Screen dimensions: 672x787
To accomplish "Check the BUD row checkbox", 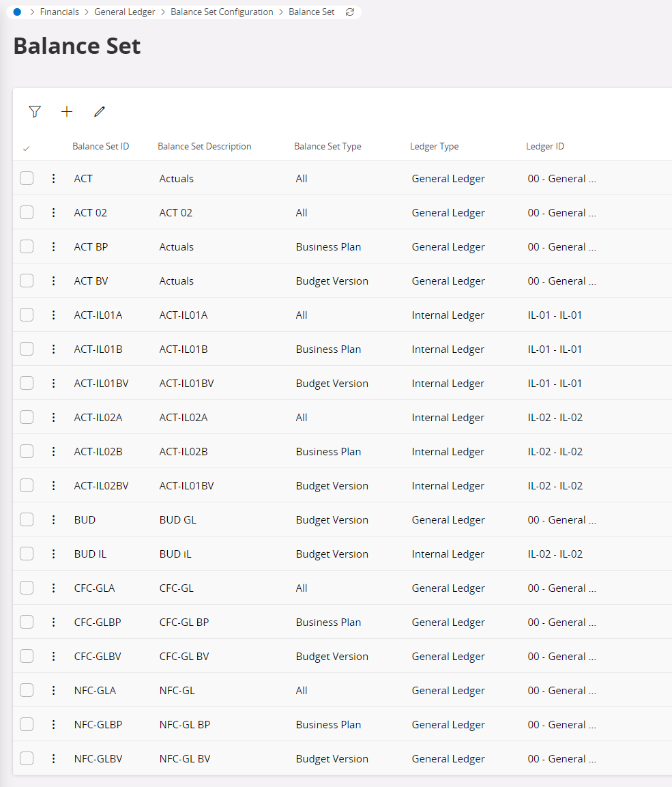I will [x=26, y=519].
